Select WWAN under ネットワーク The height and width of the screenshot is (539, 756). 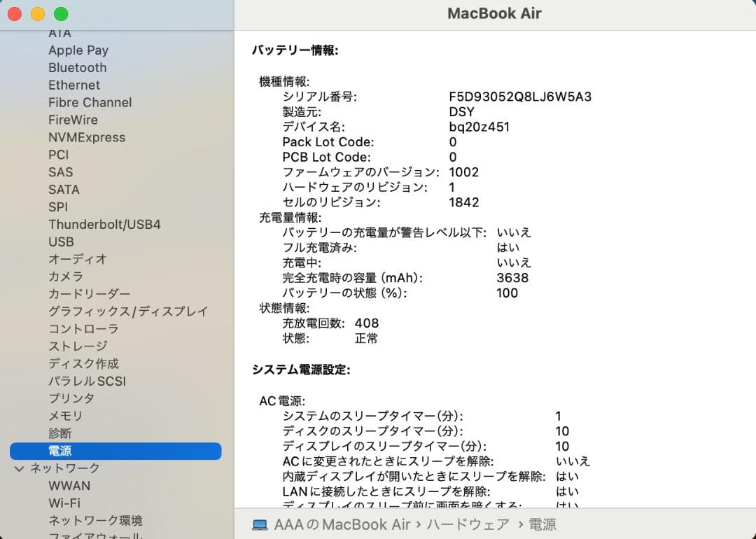tap(70, 486)
